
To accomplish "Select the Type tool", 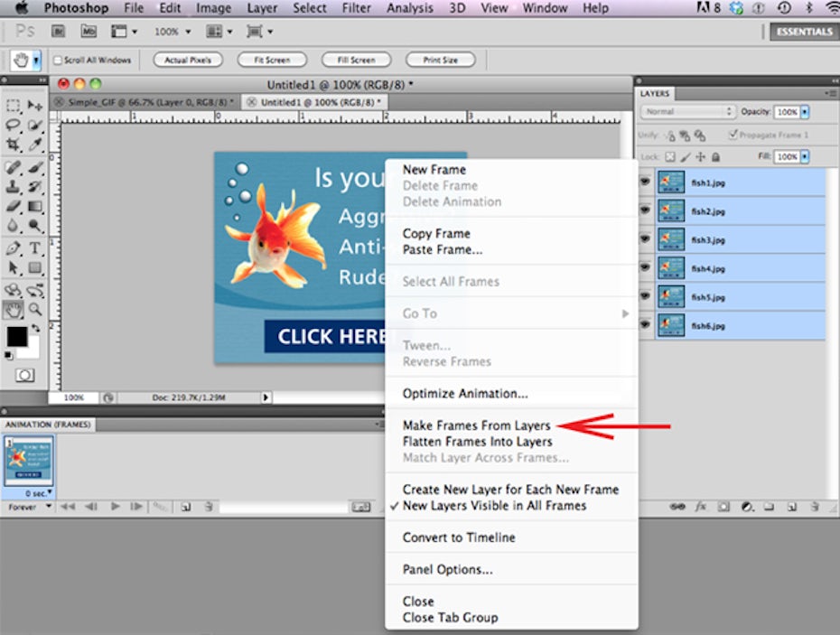I will tap(36, 248).
